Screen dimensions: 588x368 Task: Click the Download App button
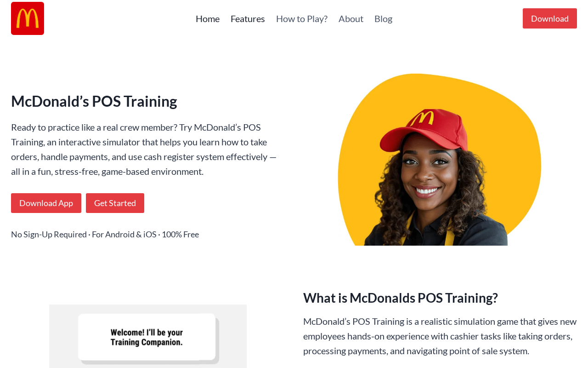(46, 203)
